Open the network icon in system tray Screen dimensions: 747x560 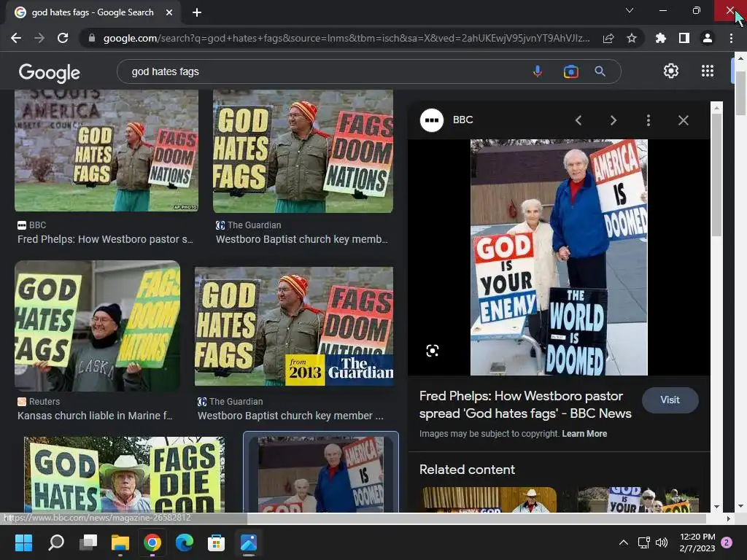pyautogui.click(x=643, y=542)
